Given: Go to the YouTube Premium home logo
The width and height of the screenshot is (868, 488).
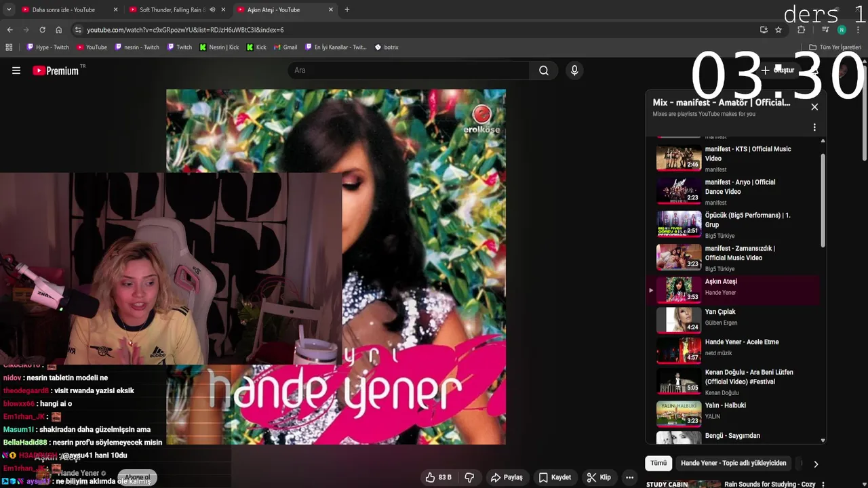Looking at the screenshot, I should (56, 70).
